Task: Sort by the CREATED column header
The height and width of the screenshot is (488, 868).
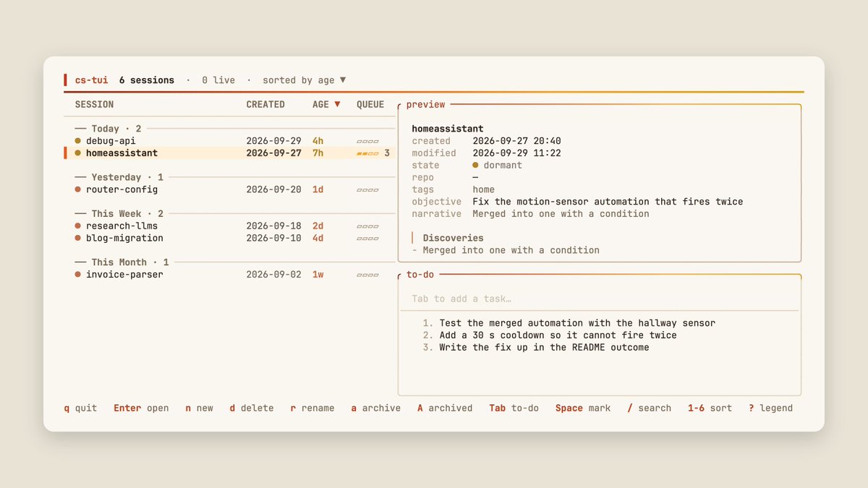Action: point(265,105)
